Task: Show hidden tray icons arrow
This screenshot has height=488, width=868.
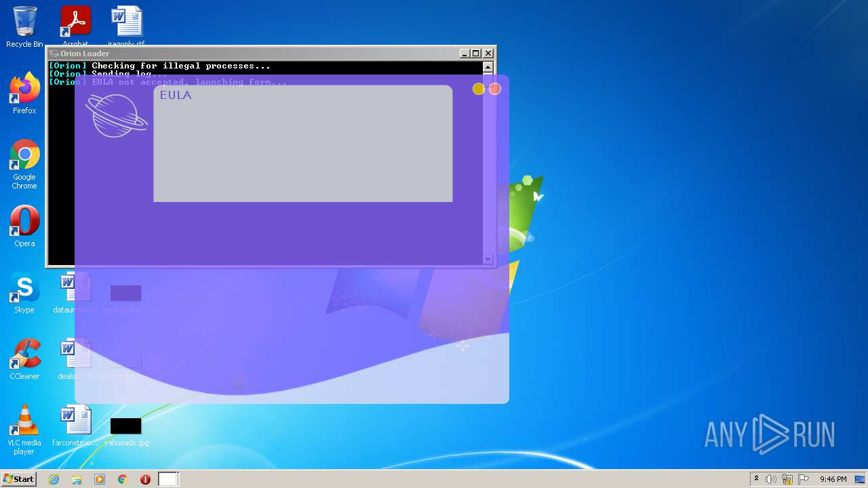Action: (756, 479)
